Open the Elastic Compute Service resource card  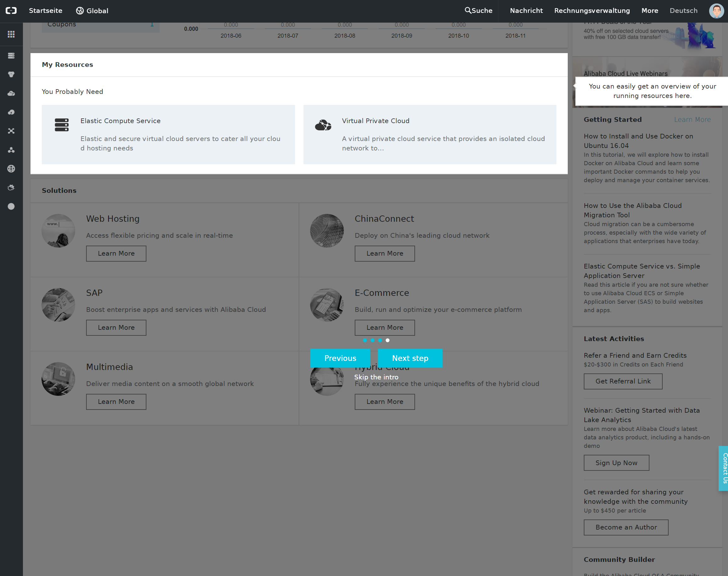point(168,134)
